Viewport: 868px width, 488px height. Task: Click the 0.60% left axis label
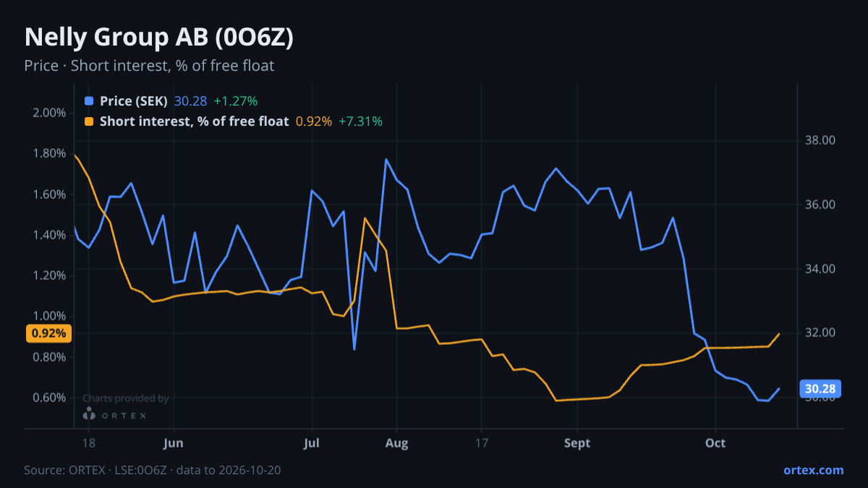pyautogui.click(x=49, y=398)
